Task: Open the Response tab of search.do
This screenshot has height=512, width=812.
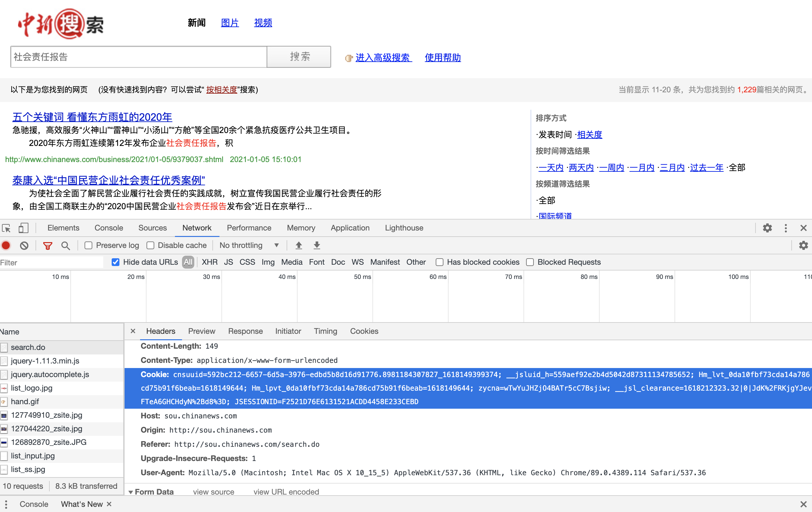Action: [245, 331]
